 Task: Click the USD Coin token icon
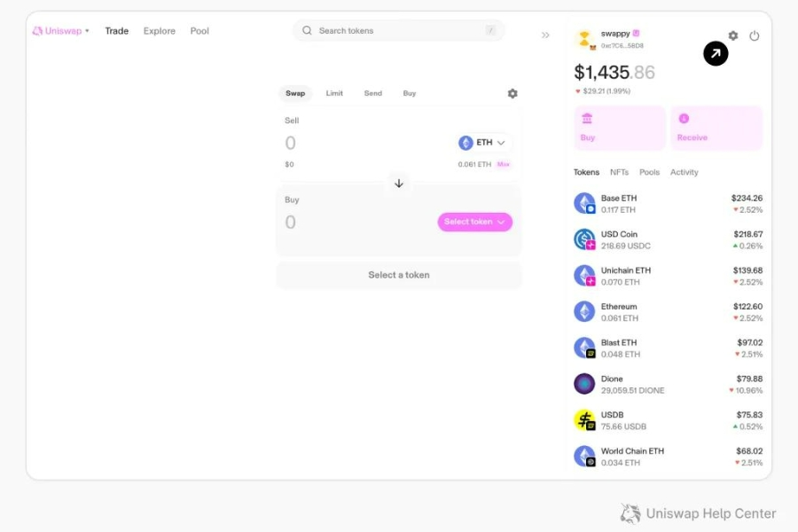click(x=585, y=239)
